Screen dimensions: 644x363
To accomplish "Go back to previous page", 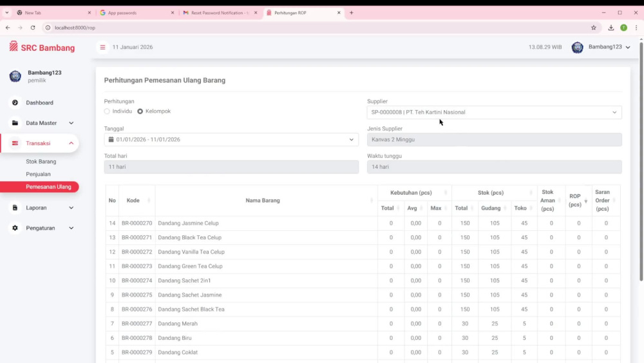I will (x=8, y=28).
